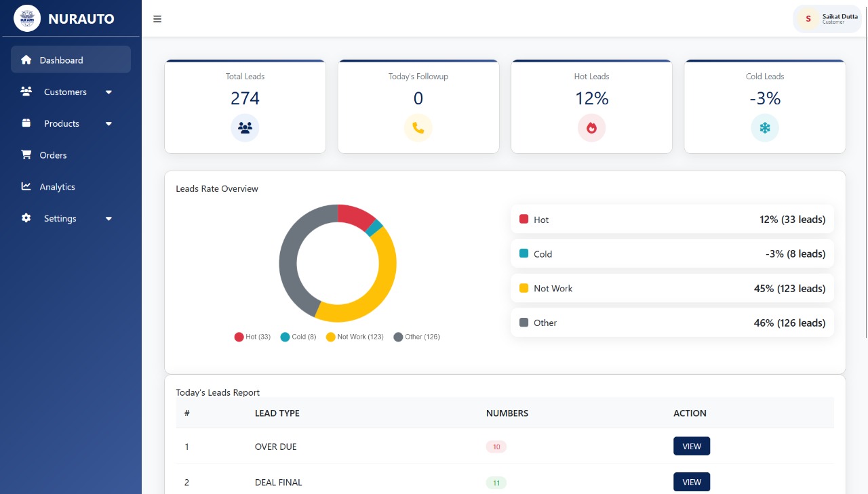Viewport: 868px width, 494px height.
Task: Click the 45% (123 leads) text
Action: click(x=789, y=288)
